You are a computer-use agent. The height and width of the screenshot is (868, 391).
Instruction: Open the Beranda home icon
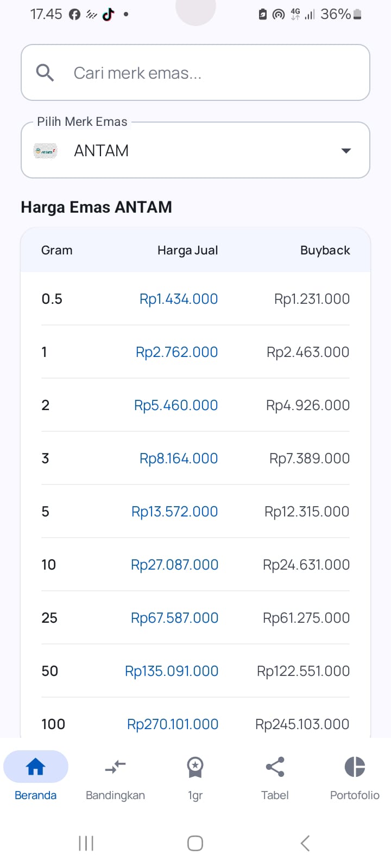[36, 767]
